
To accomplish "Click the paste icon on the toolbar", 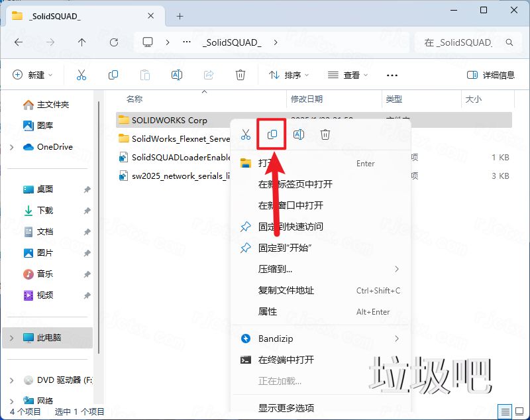I will click(145, 74).
